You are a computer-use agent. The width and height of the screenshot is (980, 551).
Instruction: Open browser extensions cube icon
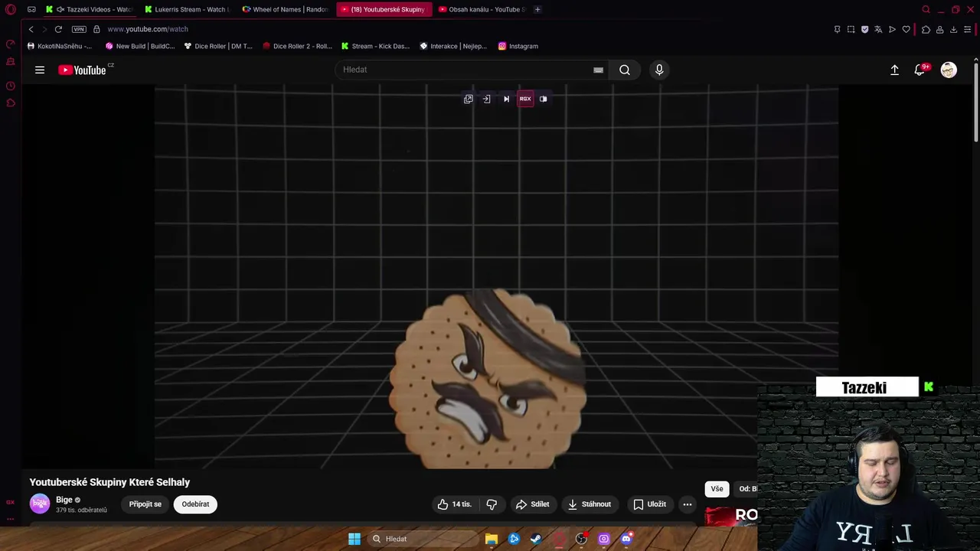click(x=926, y=29)
